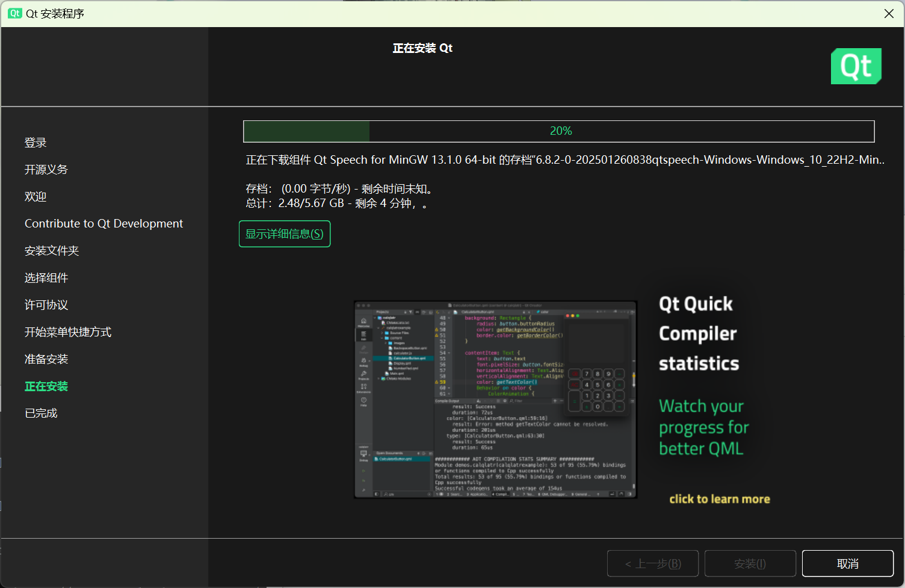Click the 取消 button to cancel installation
Screen dimensions: 905x588
coord(847,563)
